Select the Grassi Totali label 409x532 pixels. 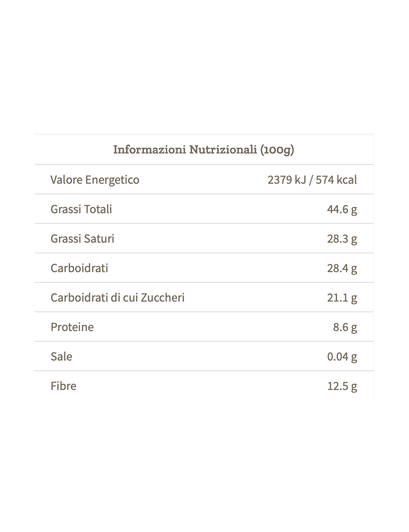(x=81, y=209)
